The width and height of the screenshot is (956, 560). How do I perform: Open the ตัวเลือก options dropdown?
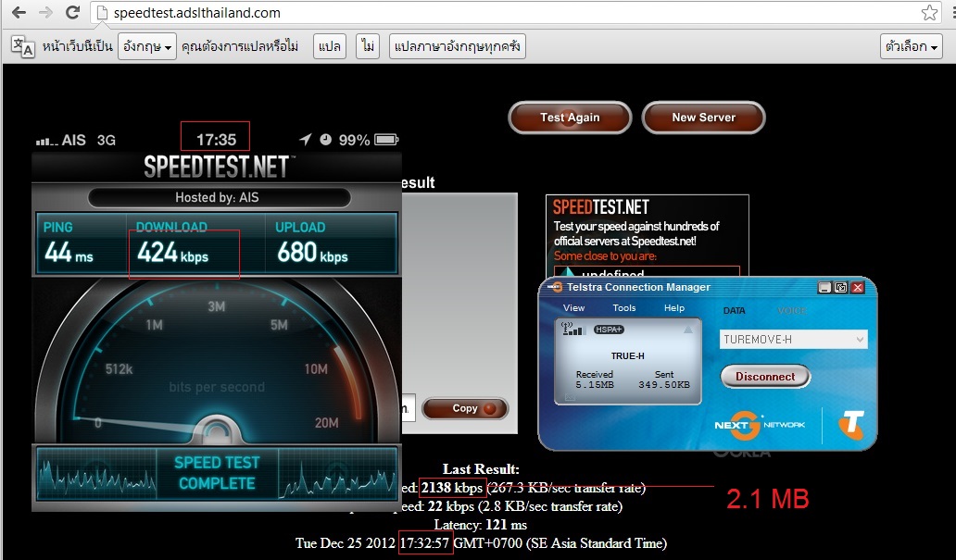pyautogui.click(x=912, y=46)
